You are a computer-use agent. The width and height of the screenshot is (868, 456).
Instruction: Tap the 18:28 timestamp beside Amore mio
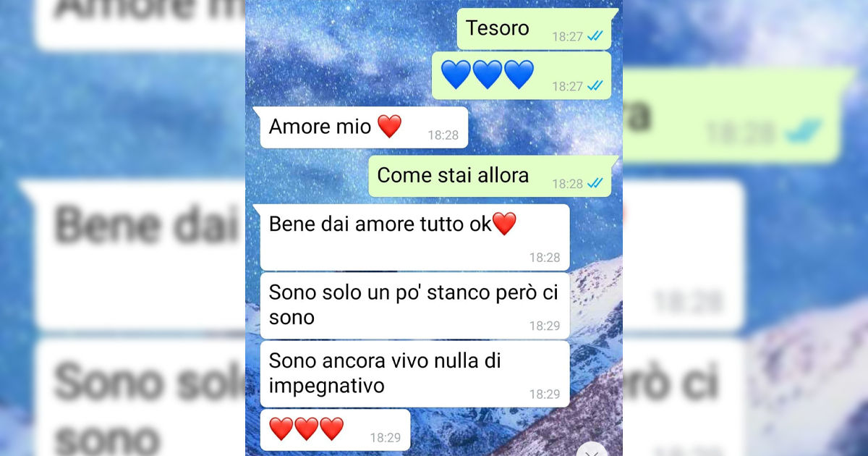click(x=443, y=135)
